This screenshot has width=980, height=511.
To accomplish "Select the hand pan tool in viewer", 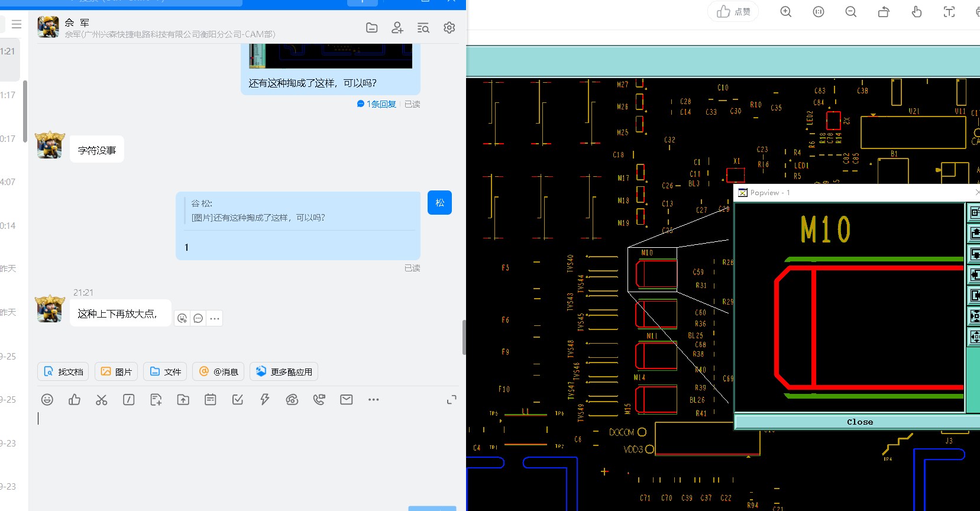I will (x=917, y=12).
